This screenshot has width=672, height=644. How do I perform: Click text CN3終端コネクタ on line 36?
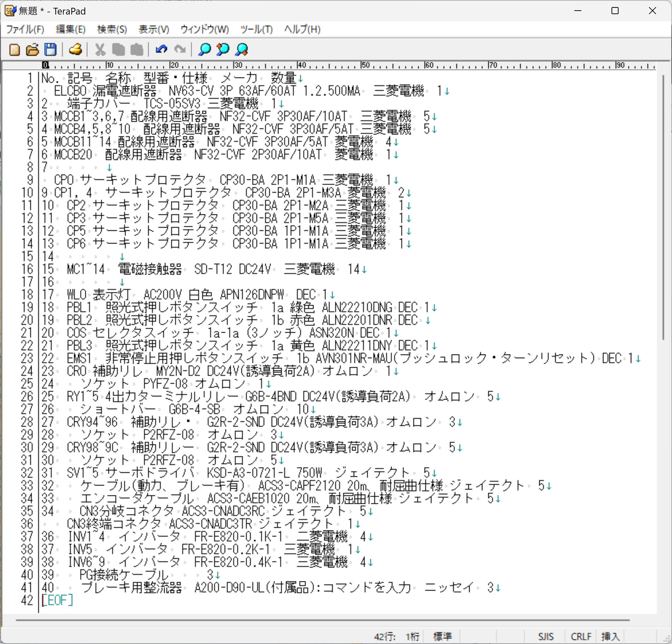[114, 524]
